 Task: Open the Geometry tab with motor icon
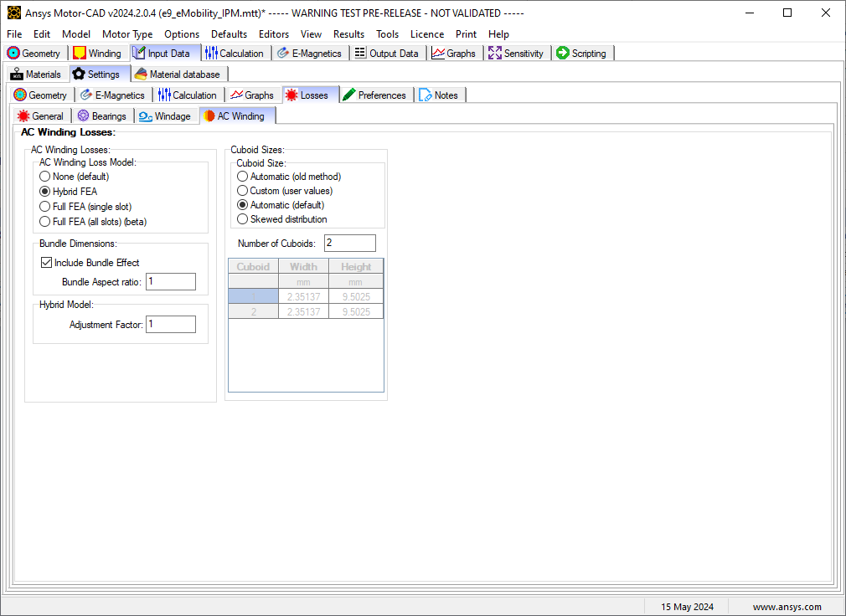pyautogui.click(x=34, y=53)
